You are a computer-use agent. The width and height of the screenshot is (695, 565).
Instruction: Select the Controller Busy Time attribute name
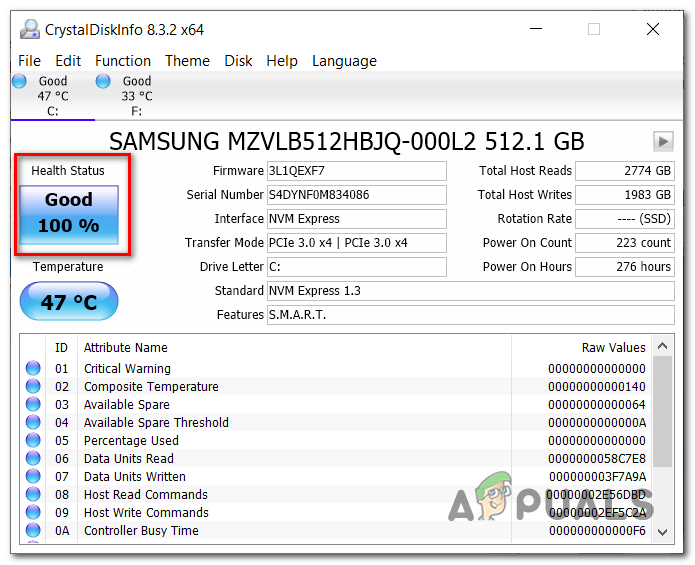pos(141,530)
